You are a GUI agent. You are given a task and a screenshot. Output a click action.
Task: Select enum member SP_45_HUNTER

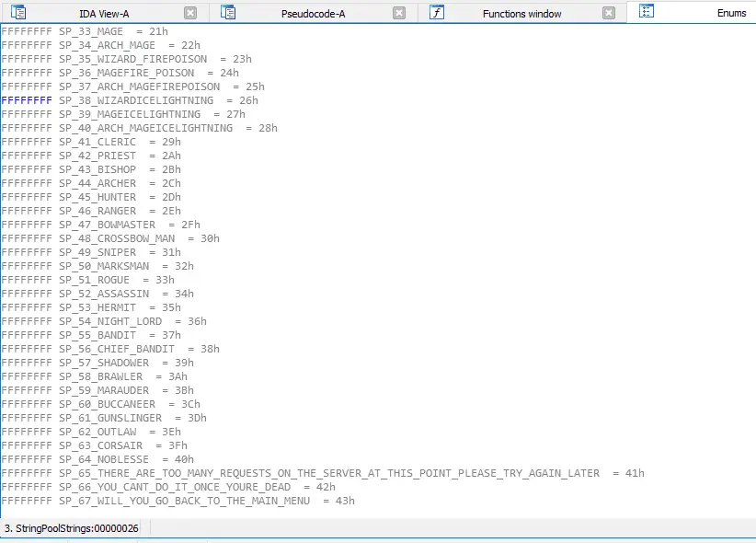(x=97, y=197)
